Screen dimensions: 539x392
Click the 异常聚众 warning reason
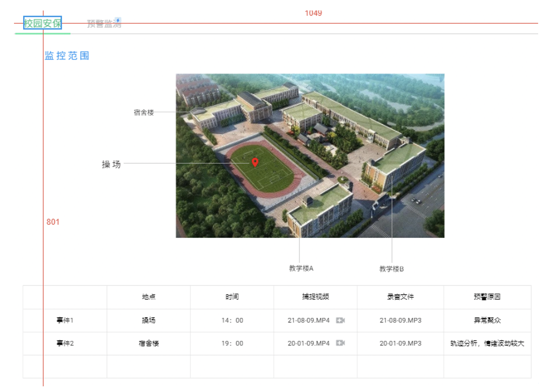[487, 320]
